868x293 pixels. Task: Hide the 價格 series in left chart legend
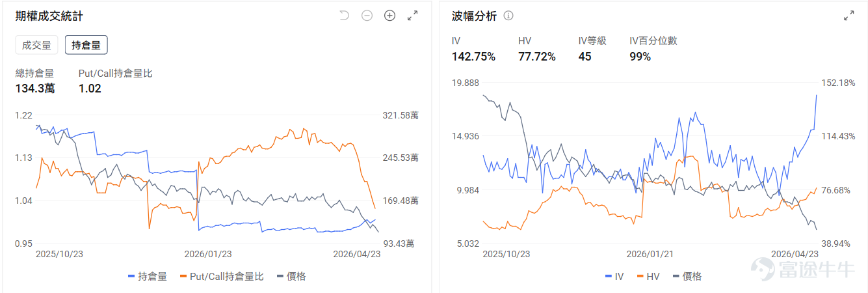(x=291, y=276)
